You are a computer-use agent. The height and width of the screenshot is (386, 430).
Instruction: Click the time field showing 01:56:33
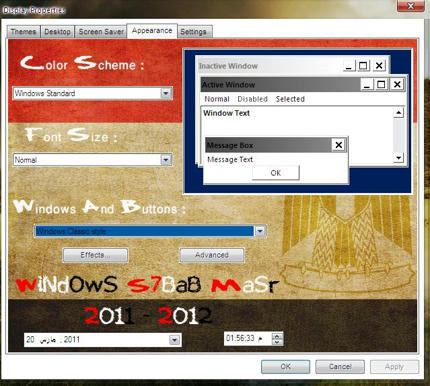247,338
